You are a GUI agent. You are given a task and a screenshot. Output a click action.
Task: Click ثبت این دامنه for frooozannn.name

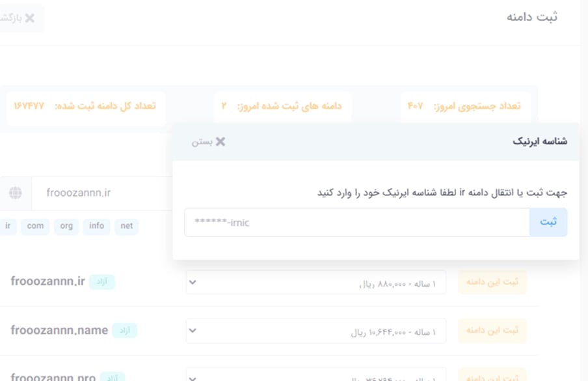click(492, 330)
